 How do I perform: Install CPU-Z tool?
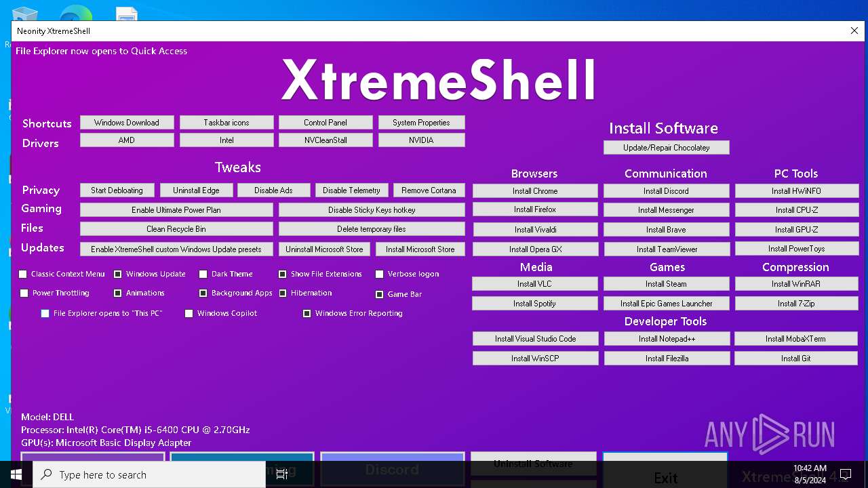coord(797,210)
